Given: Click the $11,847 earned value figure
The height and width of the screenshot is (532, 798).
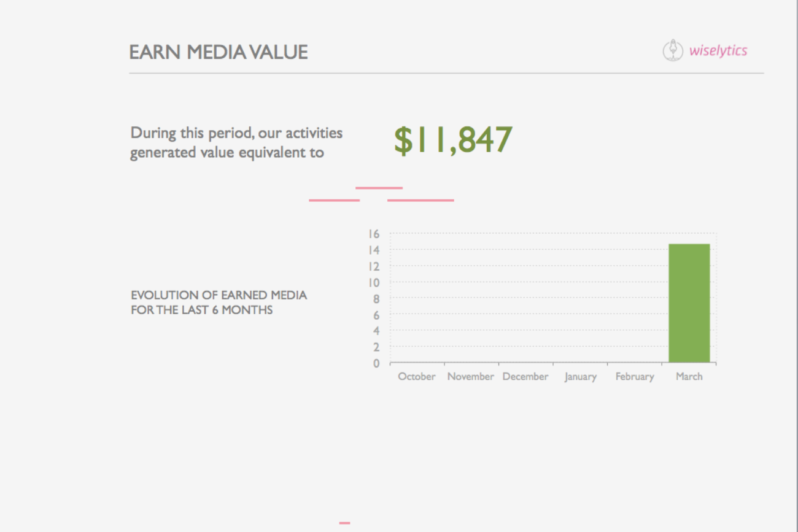Looking at the screenshot, I should [452, 141].
